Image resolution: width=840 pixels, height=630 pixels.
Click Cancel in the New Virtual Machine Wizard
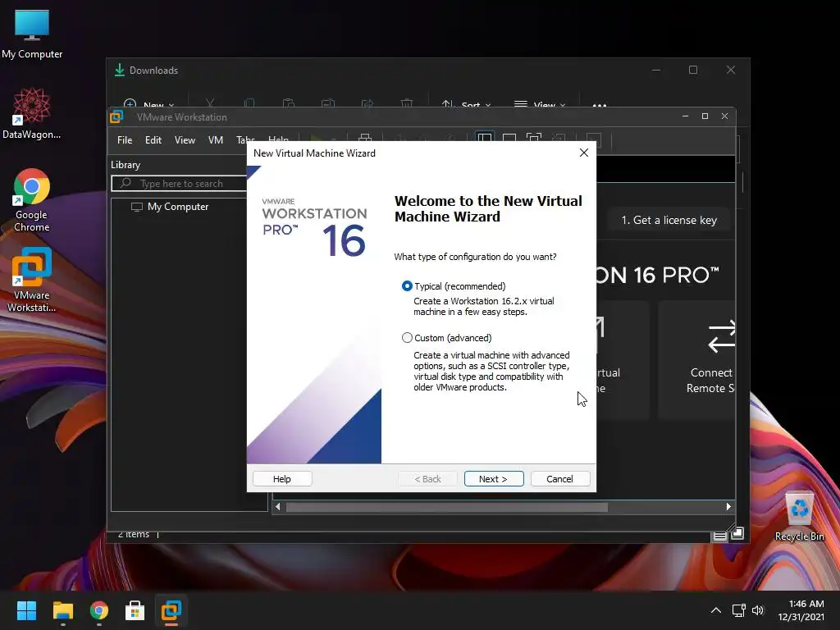click(559, 479)
